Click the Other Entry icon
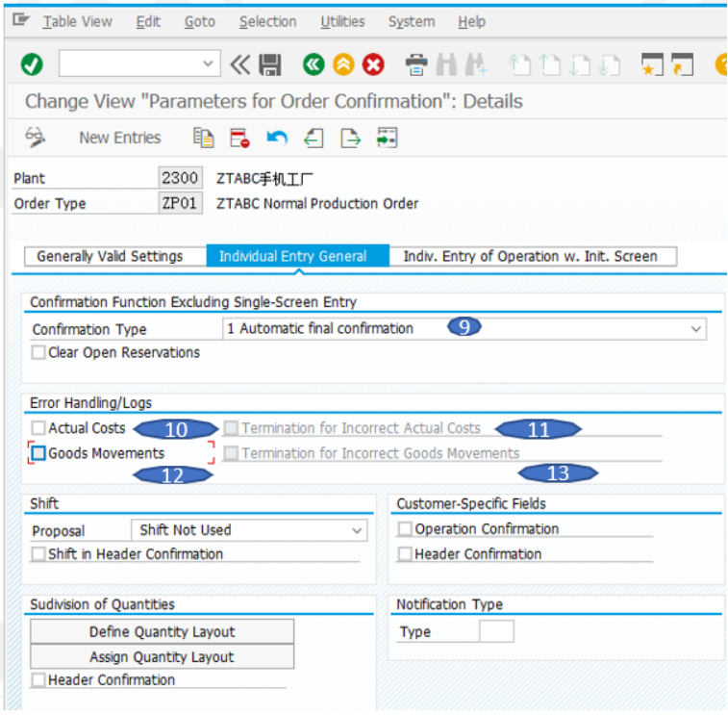The height and width of the screenshot is (715, 728). click(x=387, y=138)
